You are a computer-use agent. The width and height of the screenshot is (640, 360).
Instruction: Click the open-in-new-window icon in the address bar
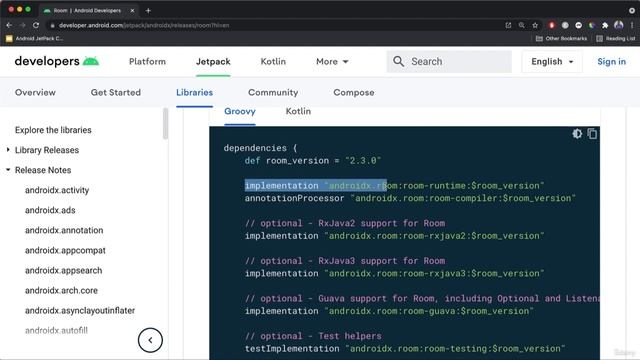tap(508, 25)
